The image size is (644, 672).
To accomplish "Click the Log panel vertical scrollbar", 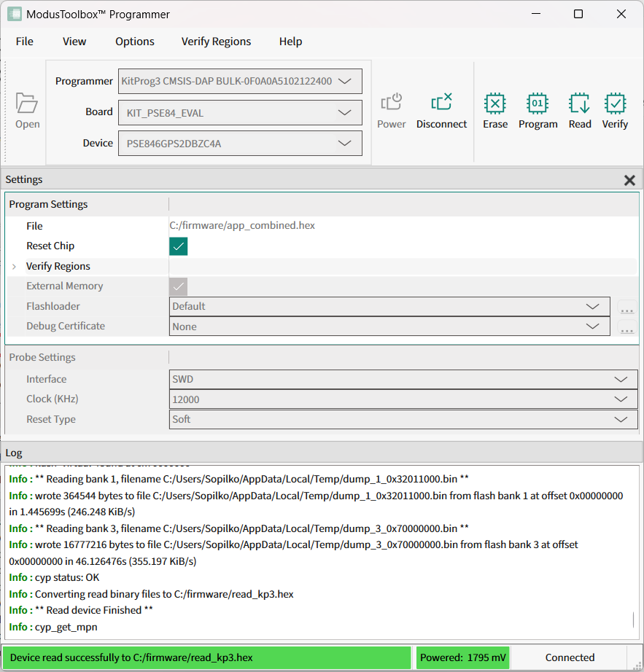I will pyautogui.click(x=633, y=620).
